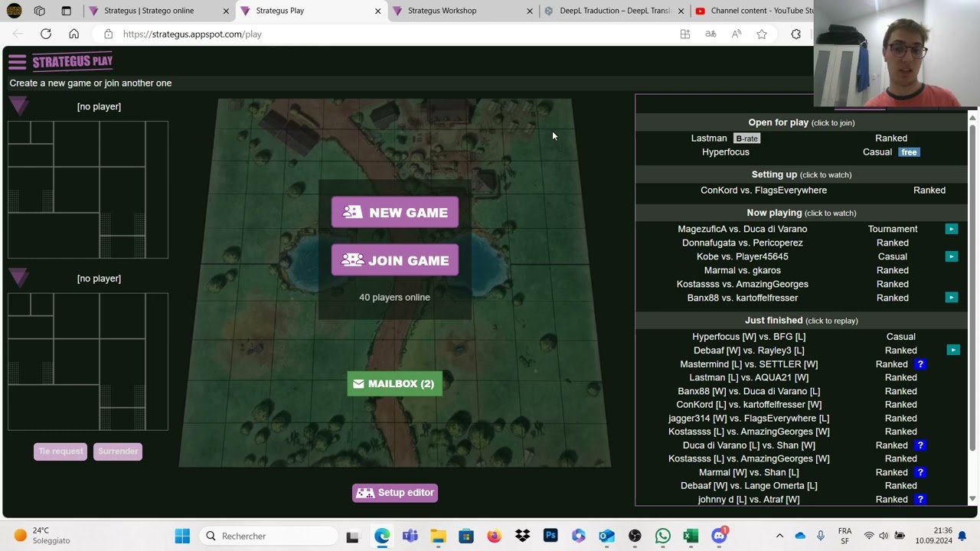Viewport: 980px width, 551px height.
Task: Reload the page
Action: pyautogui.click(x=46, y=34)
